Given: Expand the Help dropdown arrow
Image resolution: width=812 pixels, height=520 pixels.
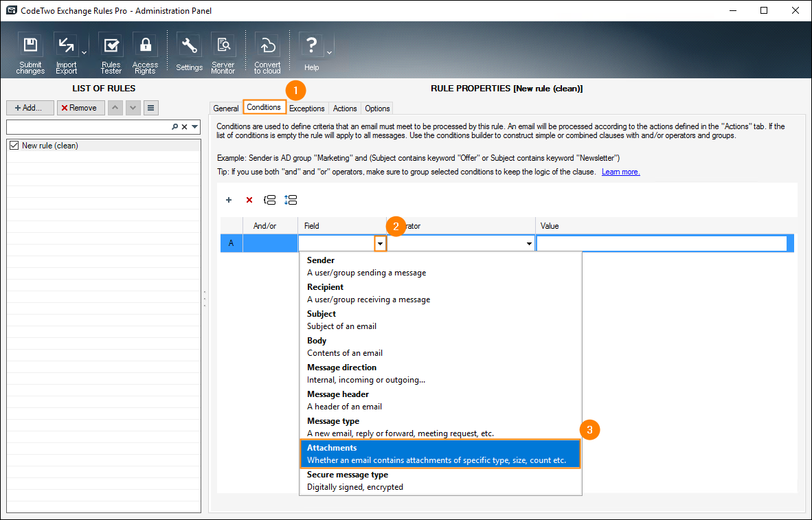Looking at the screenshot, I should click(329, 53).
